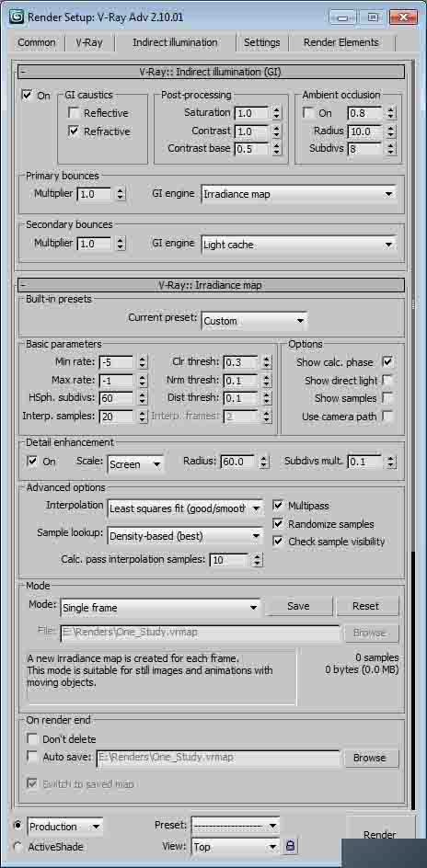Image resolution: width=427 pixels, height=868 pixels.
Task: Enable Show samples checkbox
Action: pyautogui.click(x=387, y=398)
